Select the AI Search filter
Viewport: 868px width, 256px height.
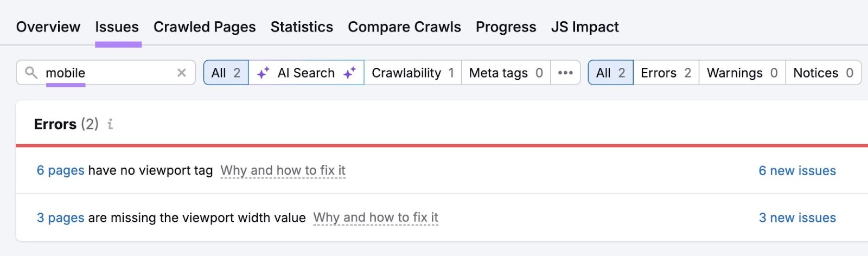pyautogui.click(x=306, y=73)
